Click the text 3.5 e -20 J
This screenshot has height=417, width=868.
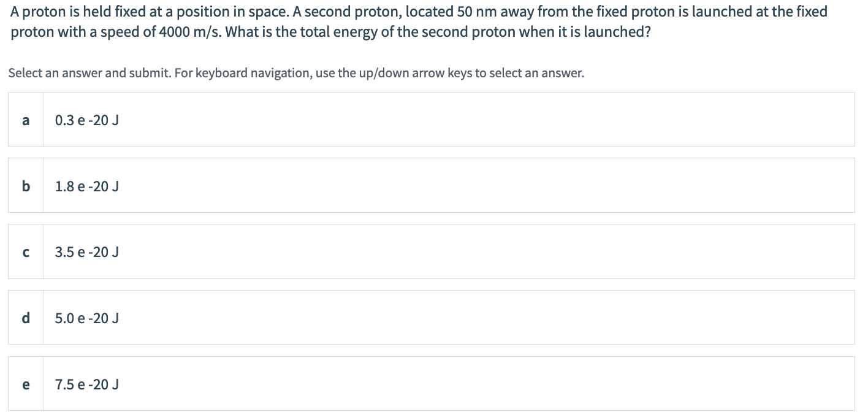click(x=86, y=251)
